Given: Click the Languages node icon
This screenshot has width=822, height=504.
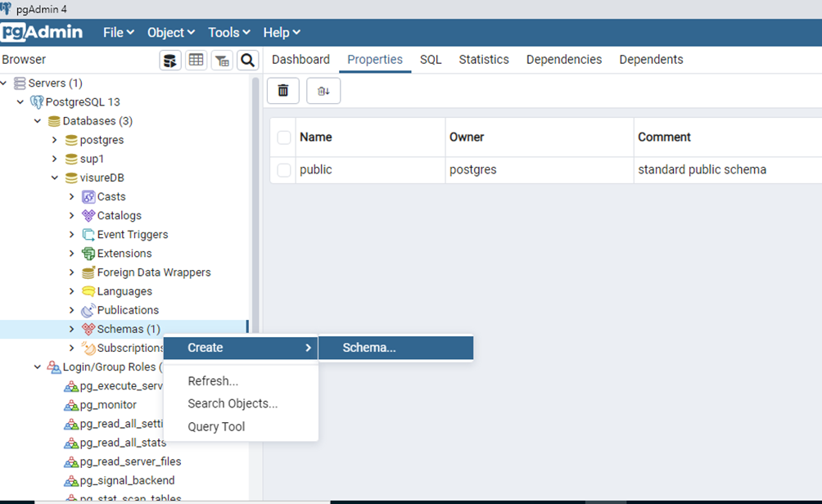Looking at the screenshot, I should tap(88, 291).
